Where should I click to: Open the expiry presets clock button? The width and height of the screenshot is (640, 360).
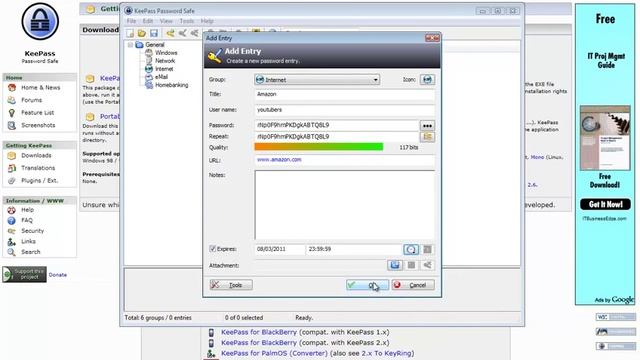pos(411,249)
